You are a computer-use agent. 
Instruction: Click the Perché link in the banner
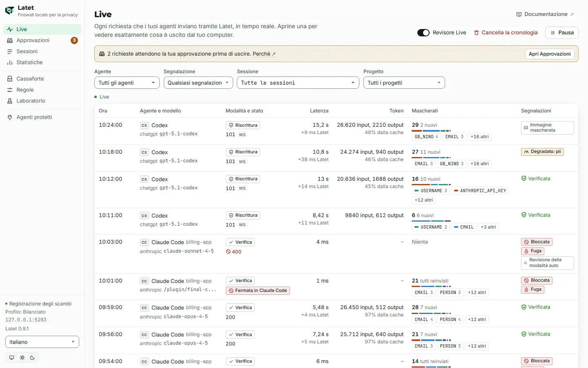click(264, 54)
